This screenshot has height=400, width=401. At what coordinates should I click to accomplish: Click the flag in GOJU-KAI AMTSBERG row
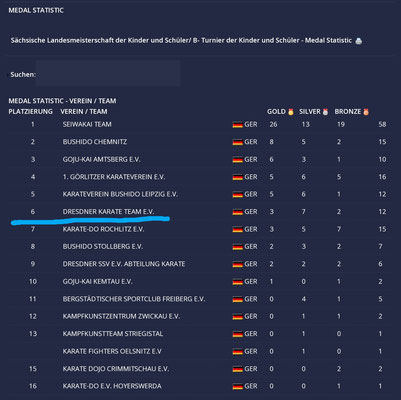238,160
